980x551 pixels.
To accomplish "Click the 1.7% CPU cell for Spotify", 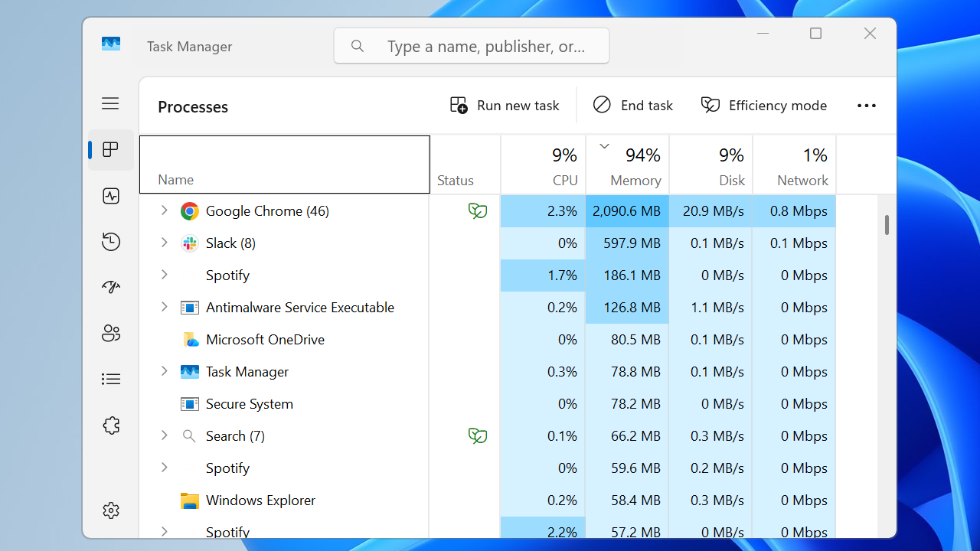I will tap(544, 275).
